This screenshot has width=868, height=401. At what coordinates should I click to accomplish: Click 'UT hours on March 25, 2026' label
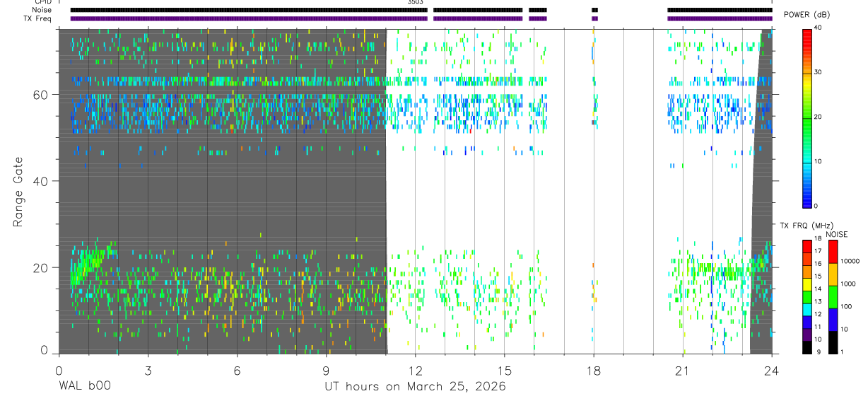point(415,387)
